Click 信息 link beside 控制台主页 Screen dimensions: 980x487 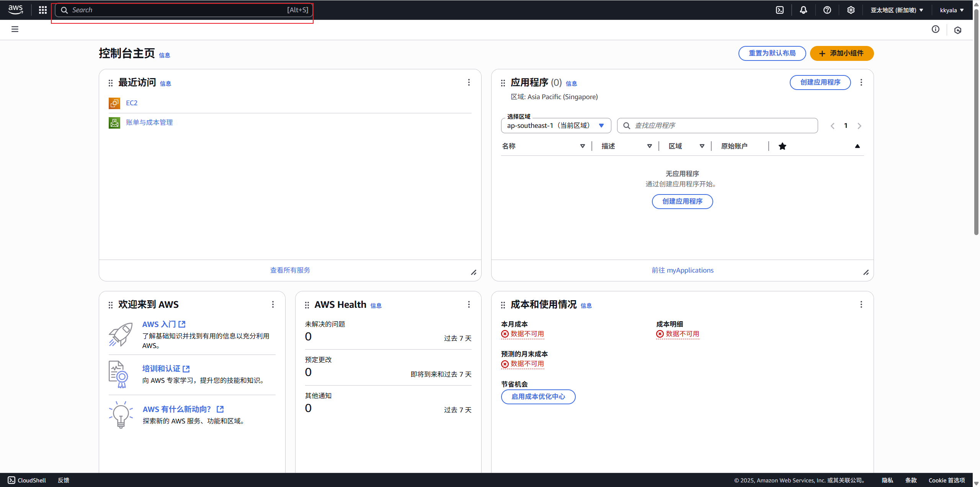coord(165,56)
